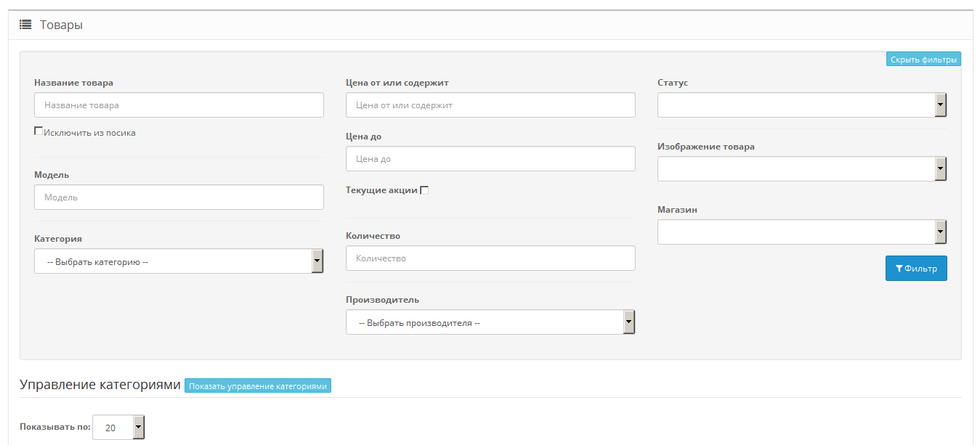The height and width of the screenshot is (445, 980).
Task: Click the Фильтр funnel button
Action: point(916,269)
